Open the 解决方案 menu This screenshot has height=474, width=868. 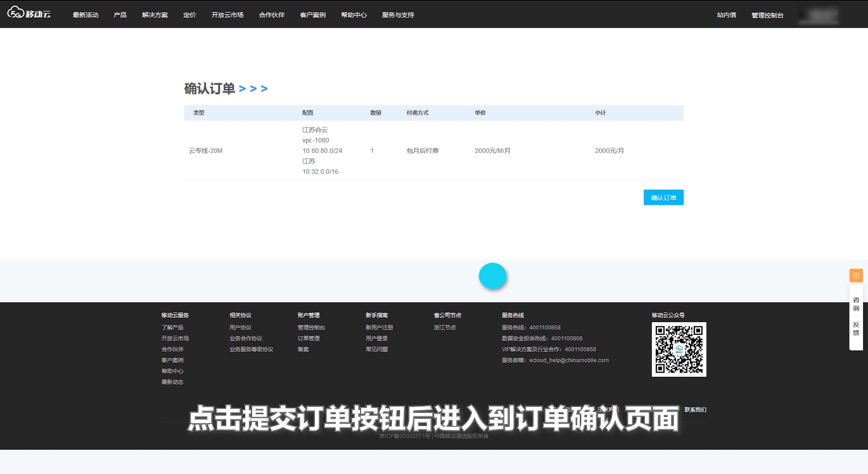tap(154, 15)
